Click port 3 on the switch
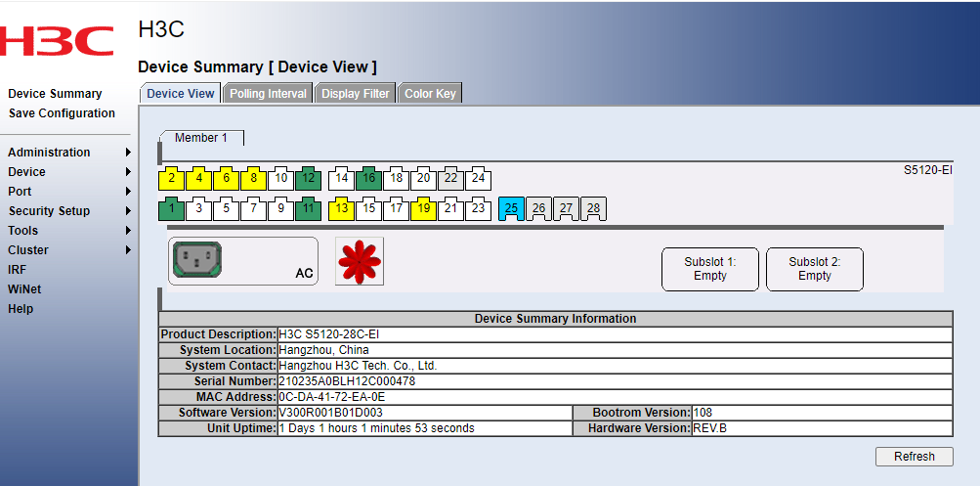This screenshot has height=486, width=980. pos(198,209)
